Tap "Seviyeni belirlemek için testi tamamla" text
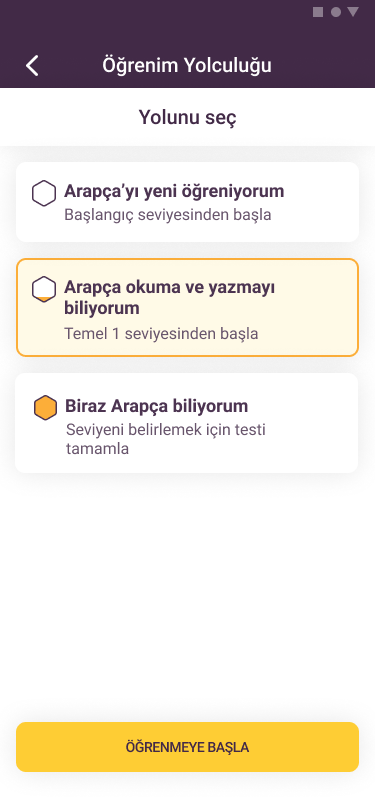The width and height of the screenshot is (375, 812). [166, 439]
